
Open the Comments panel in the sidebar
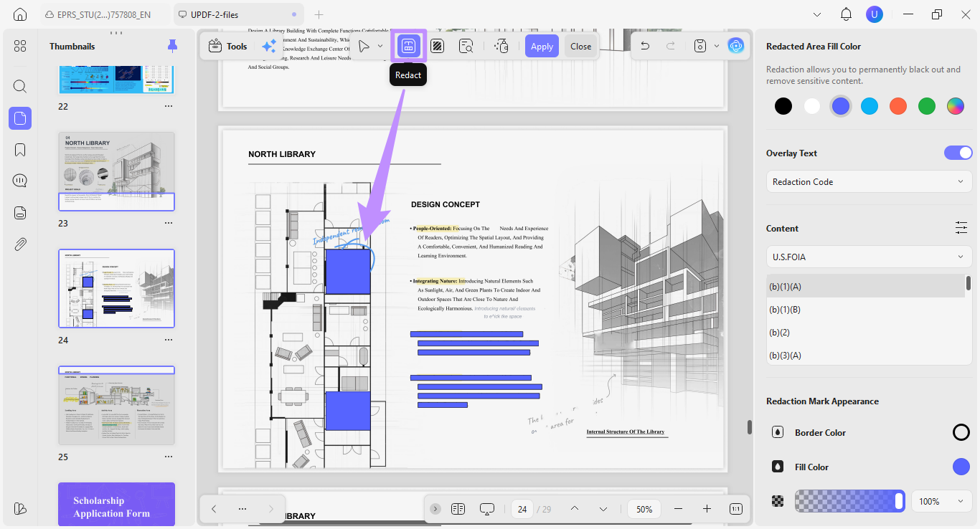click(x=20, y=181)
